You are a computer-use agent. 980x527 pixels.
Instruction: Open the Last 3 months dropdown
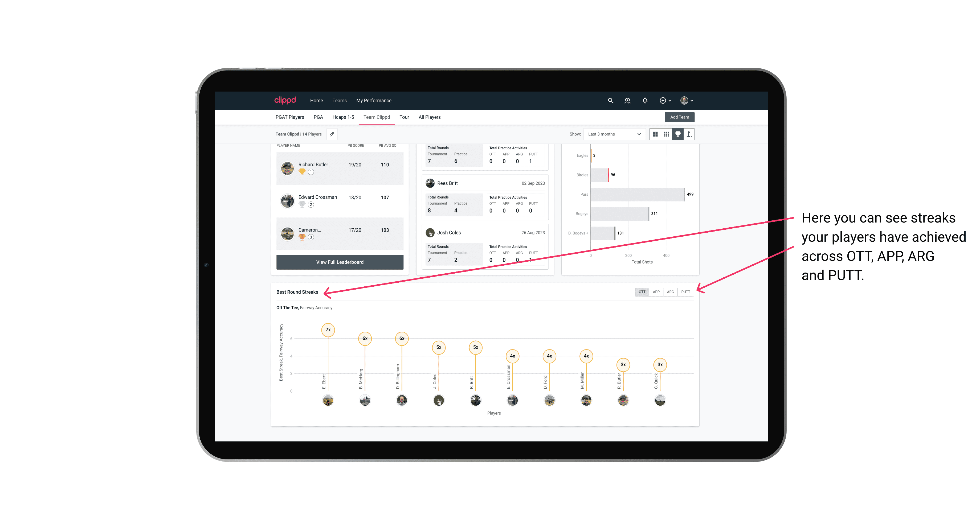coord(613,134)
